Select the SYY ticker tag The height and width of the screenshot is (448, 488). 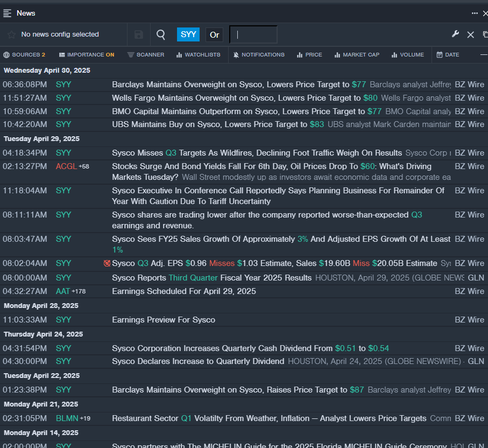pyautogui.click(x=188, y=34)
